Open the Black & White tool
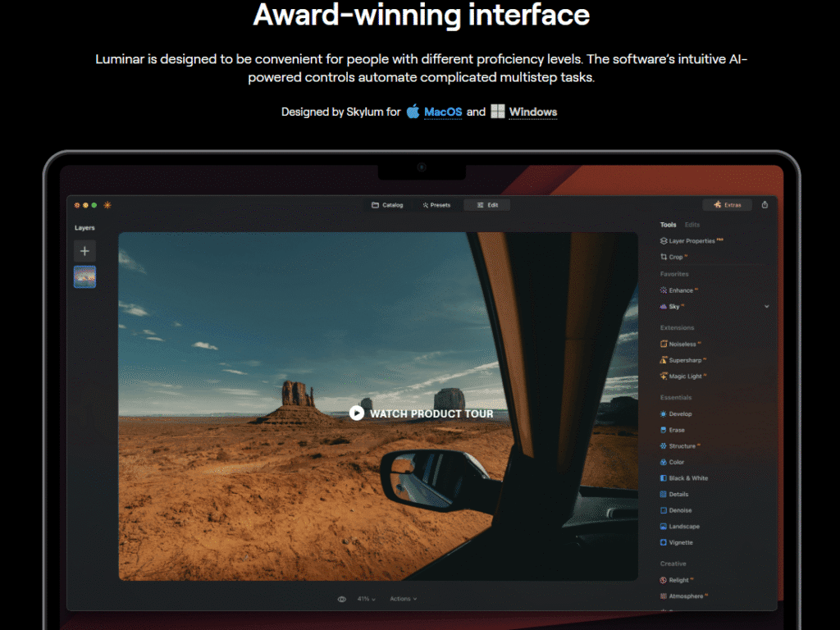The width and height of the screenshot is (840, 630). tap(684, 478)
